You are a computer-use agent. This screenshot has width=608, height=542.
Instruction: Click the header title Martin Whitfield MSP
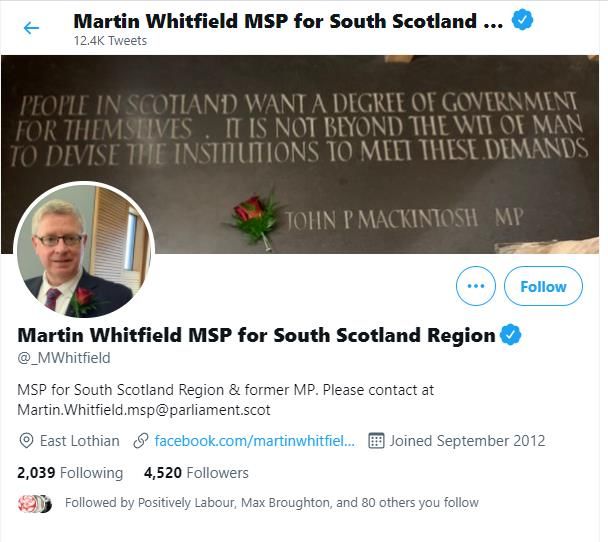click(288, 21)
